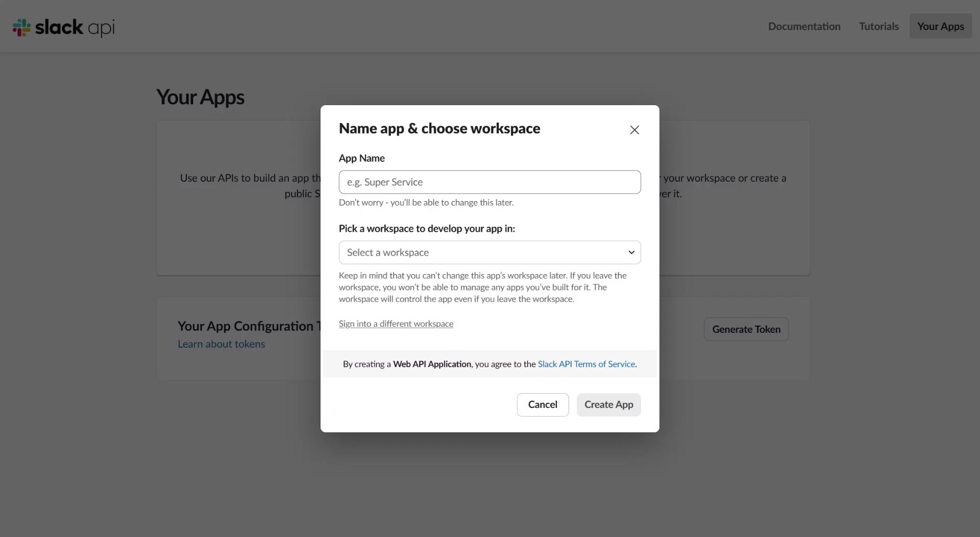Screen dimensions: 980x537
Task: Click the 'App Name' field label
Action: click(361, 158)
